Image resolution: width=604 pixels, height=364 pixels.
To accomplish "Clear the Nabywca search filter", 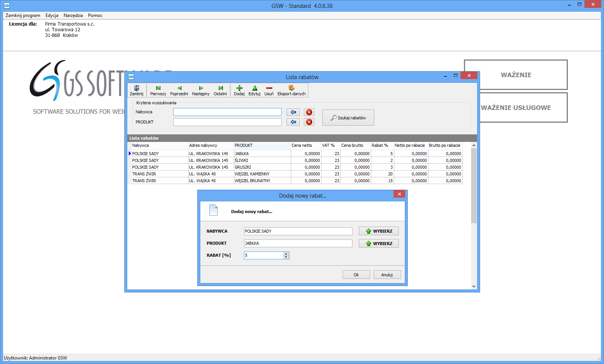I will (x=309, y=112).
